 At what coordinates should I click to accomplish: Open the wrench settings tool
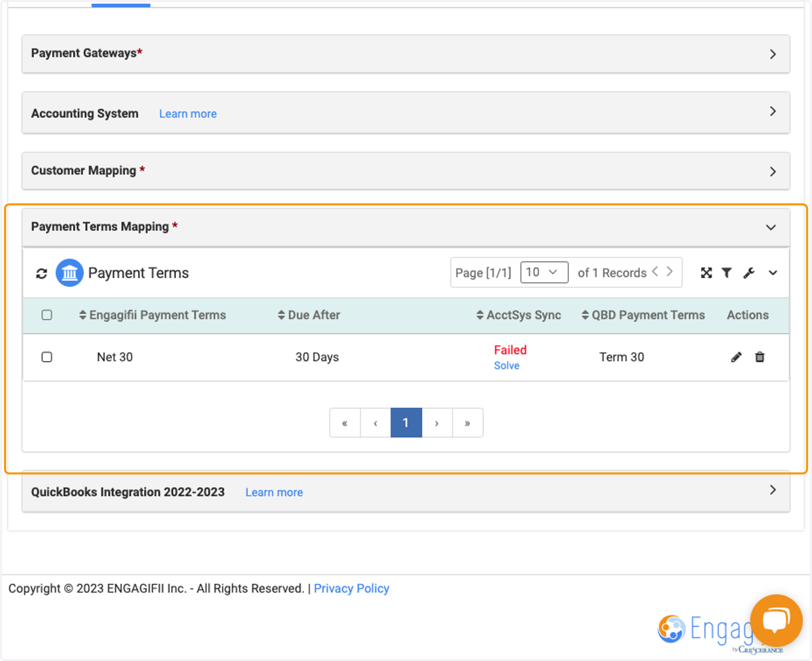[x=748, y=273]
